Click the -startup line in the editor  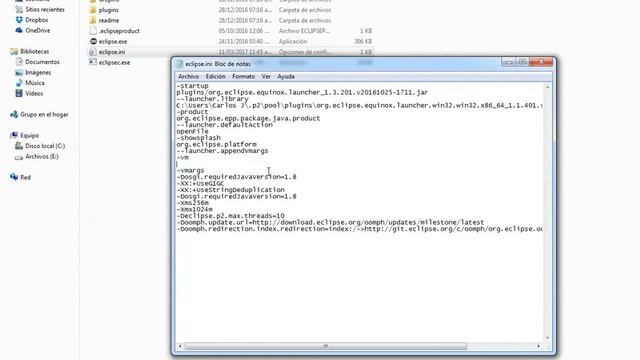click(192, 86)
